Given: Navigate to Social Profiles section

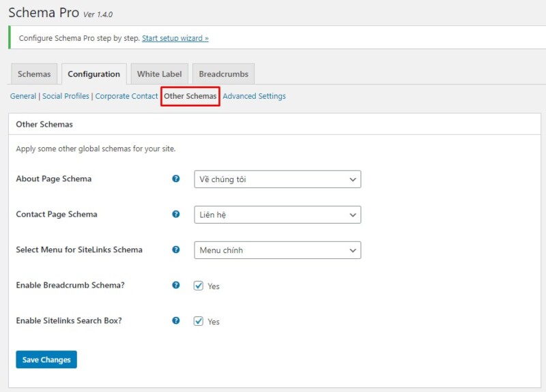Looking at the screenshot, I should tap(66, 96).
